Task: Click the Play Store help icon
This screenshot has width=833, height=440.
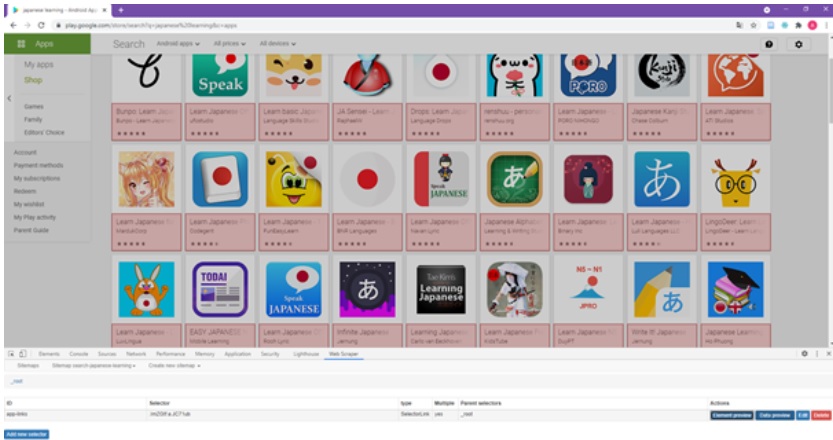Action: tap(768, 44)
